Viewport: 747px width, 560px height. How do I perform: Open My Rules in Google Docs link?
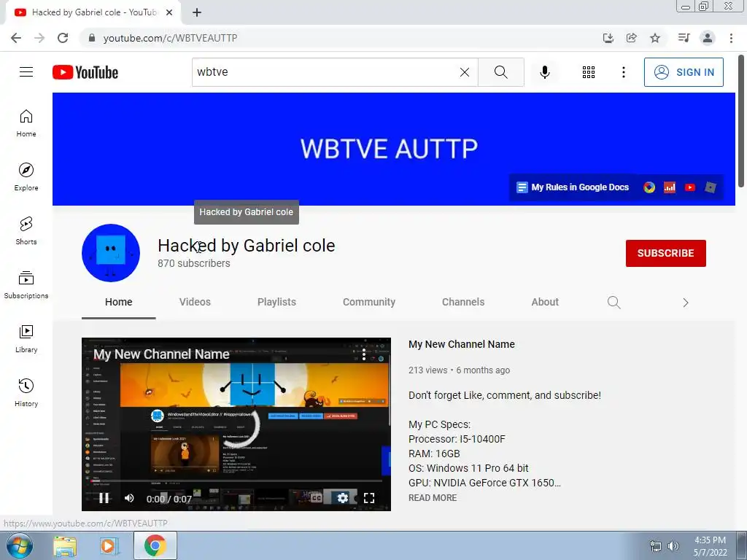tap(573, 187)
